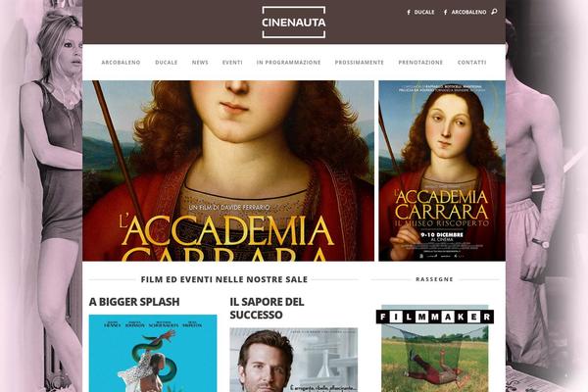Click the Il Sapore del Successo poster

pyautogui.click(x=294, y=360)
